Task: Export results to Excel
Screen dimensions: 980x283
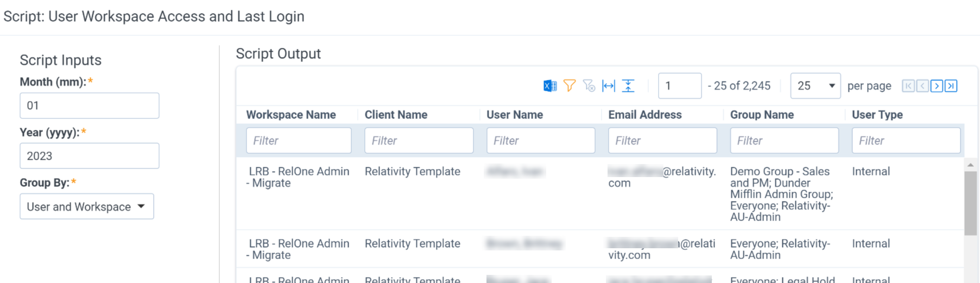Action: 550,86
